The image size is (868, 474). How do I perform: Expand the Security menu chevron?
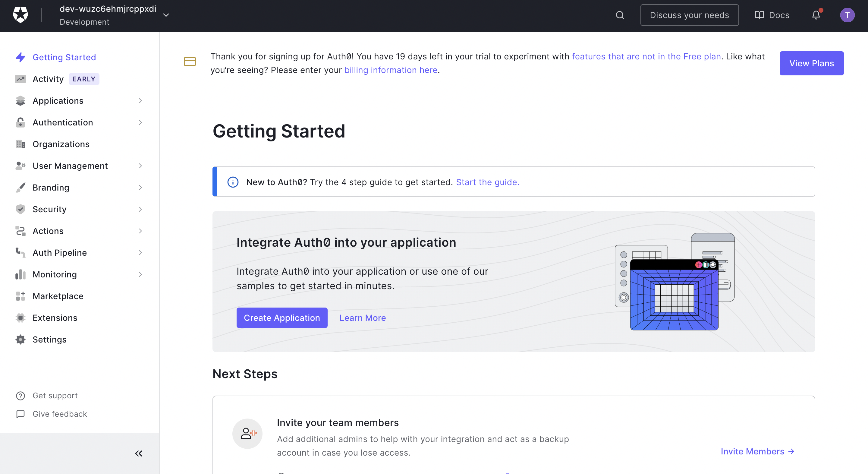tap(140, 209)
